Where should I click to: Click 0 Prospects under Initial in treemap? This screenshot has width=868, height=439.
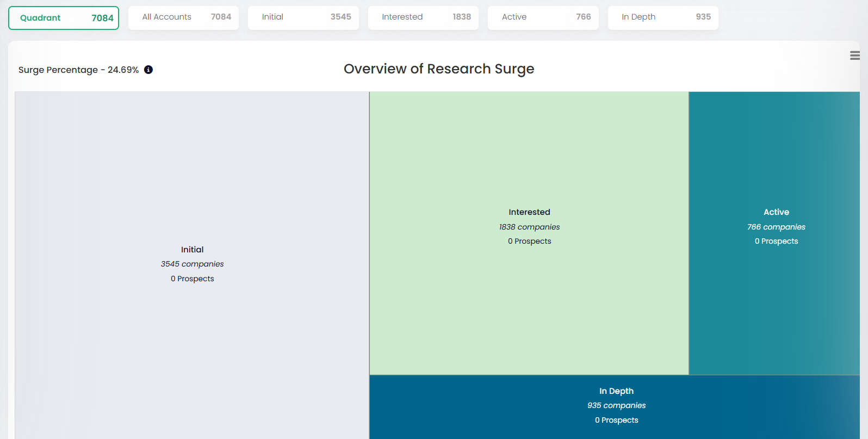(192, 279)
